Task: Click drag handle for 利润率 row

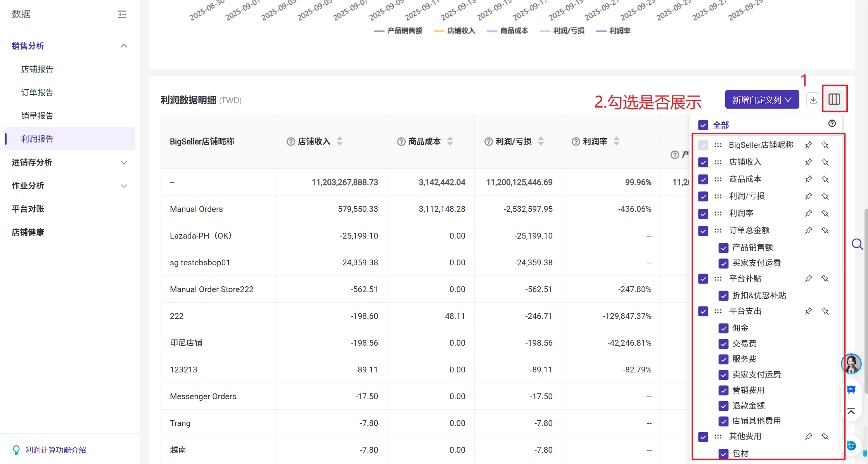Action: click(718, 213)
